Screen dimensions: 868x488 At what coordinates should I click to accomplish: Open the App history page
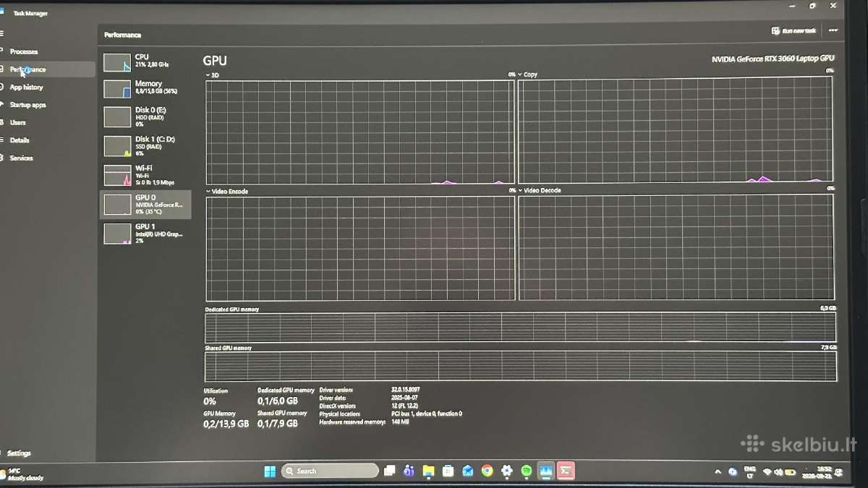click(x=48, y=87)
